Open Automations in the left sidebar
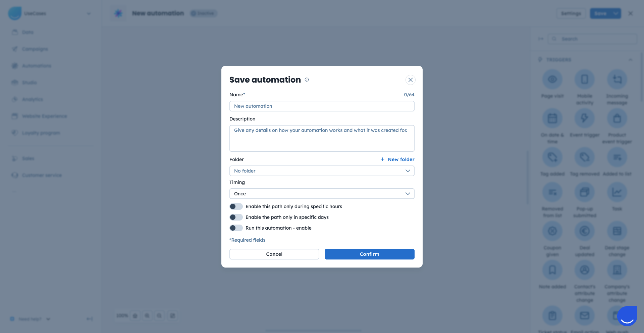The image size is (644, 333). click(37, 66)
